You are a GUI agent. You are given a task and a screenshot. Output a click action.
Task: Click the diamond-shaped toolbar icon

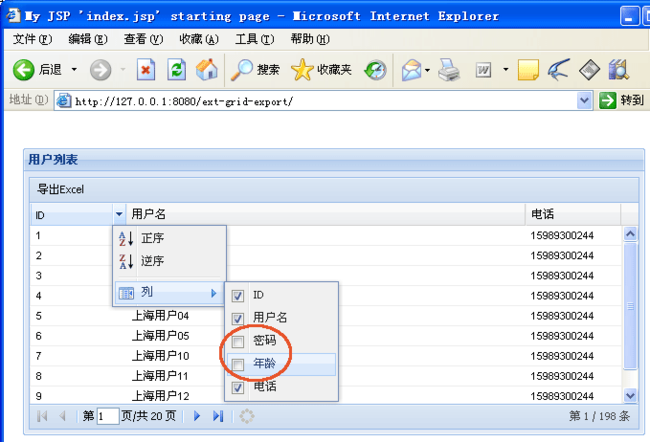(589, 70)
